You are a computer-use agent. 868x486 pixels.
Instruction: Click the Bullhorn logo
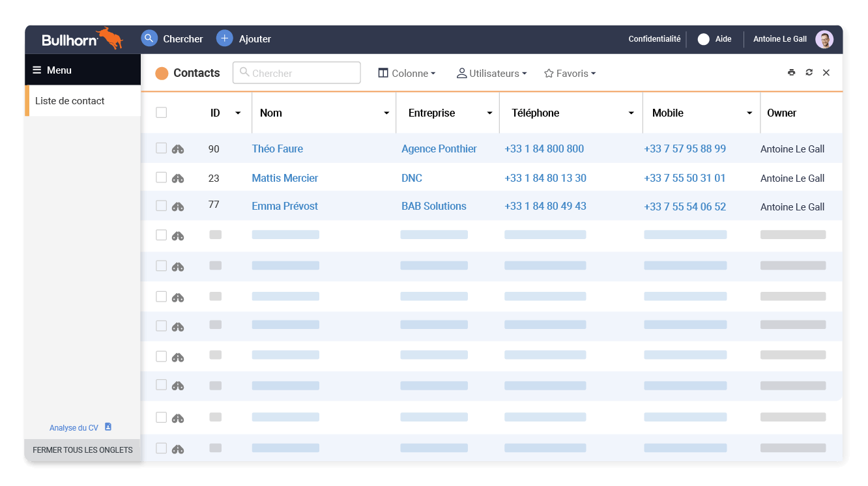pyautogui.click(x=81, y=39)
